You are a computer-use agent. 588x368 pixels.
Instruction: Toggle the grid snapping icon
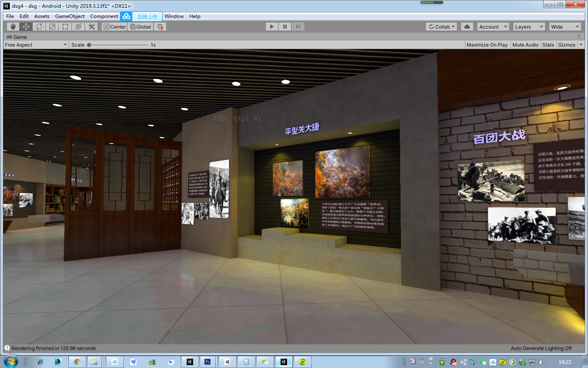(x=160, y=27)
